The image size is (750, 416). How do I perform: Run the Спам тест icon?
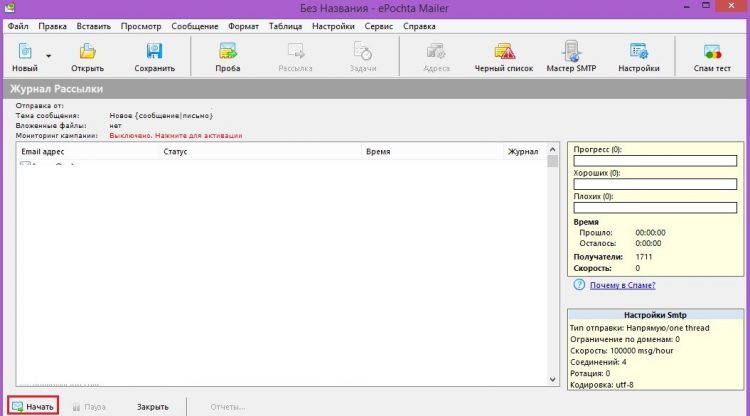[x=712, y=51]
